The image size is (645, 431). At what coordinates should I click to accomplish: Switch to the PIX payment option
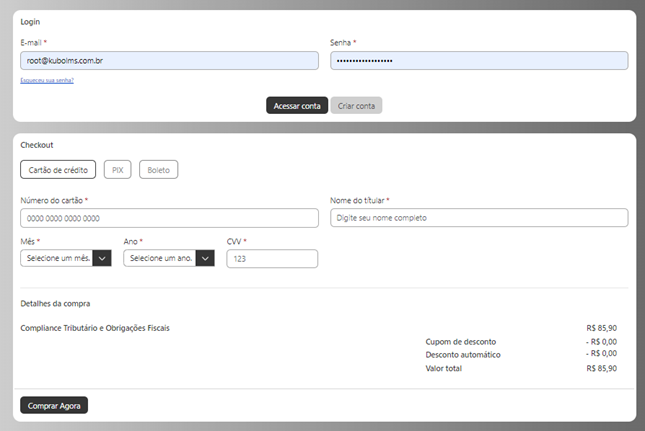pyautogui.click(x=117, y=170)
